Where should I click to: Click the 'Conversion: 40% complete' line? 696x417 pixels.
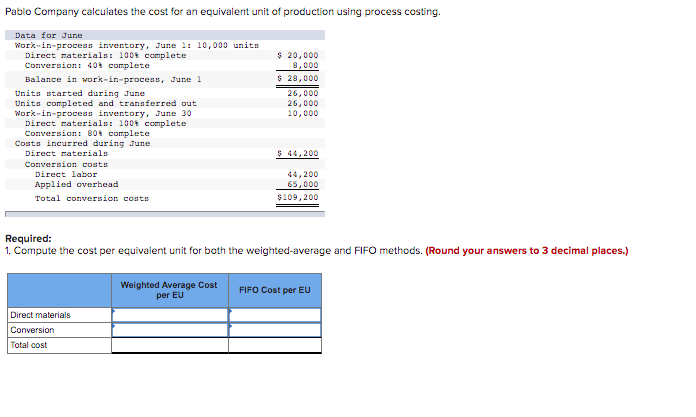[x=87, y=65]
